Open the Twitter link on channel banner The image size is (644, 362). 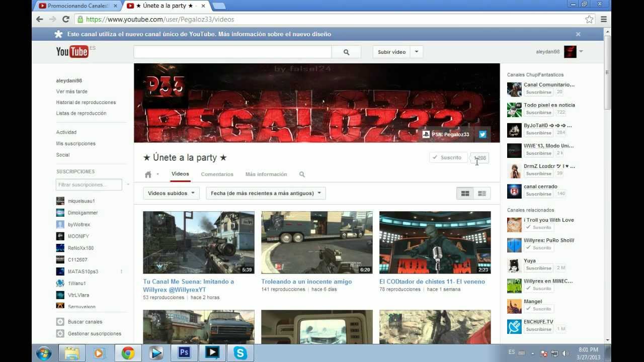pos(482,134)
